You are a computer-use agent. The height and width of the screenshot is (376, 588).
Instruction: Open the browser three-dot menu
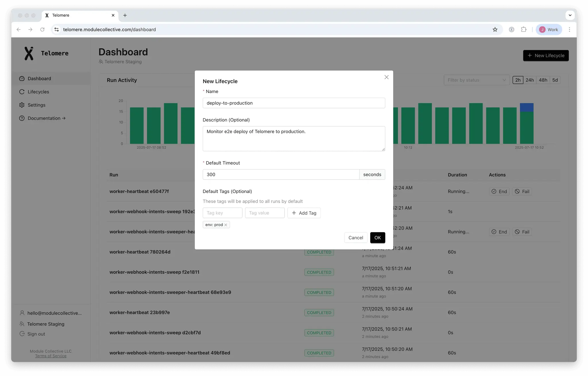(569, 30)
